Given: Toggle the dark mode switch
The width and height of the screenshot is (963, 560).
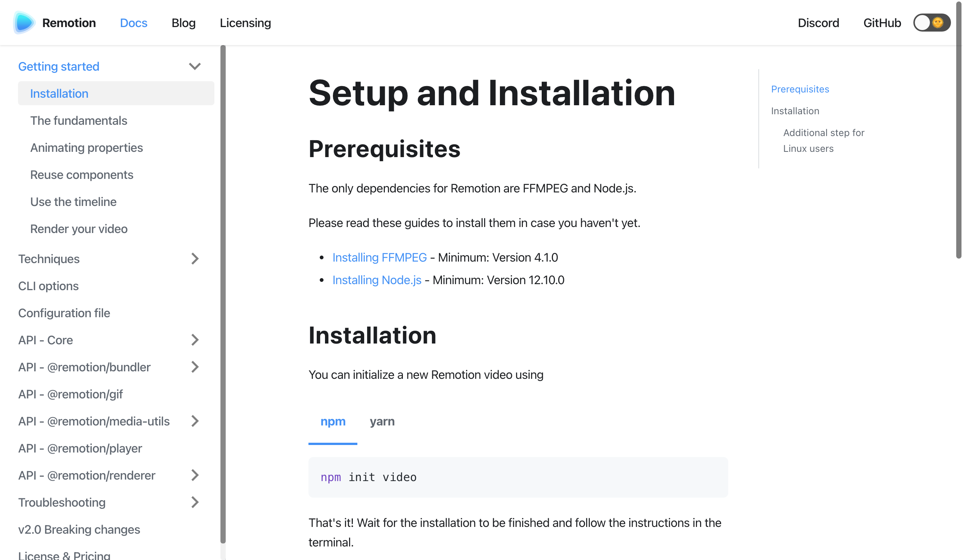Looking at the screenshot, I should tap(931, 23).
